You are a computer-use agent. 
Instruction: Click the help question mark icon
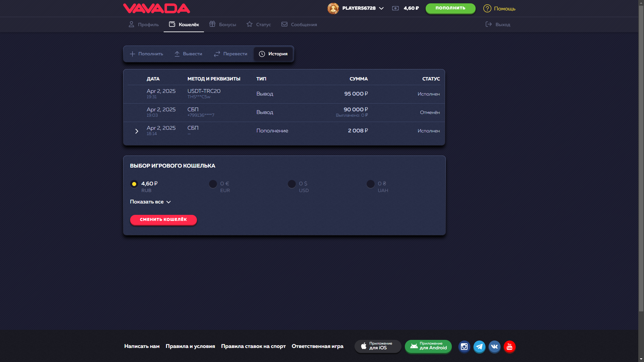click(x=487, y=8)
